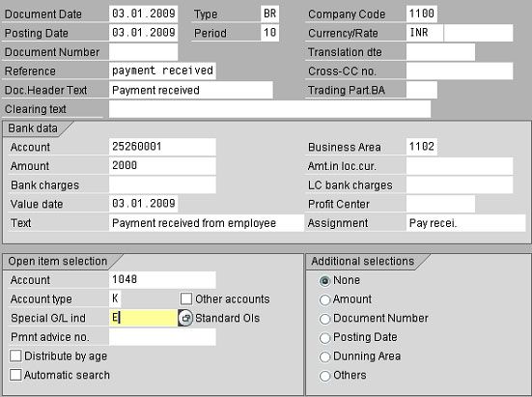Check the Automatic search box
Viewport: 532px width, 397px height.
[x=15, y=375]
